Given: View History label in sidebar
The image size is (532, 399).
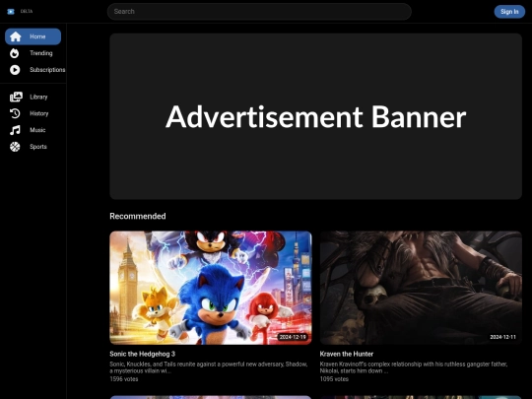Looking at the screenshot, I should [39, 113].
